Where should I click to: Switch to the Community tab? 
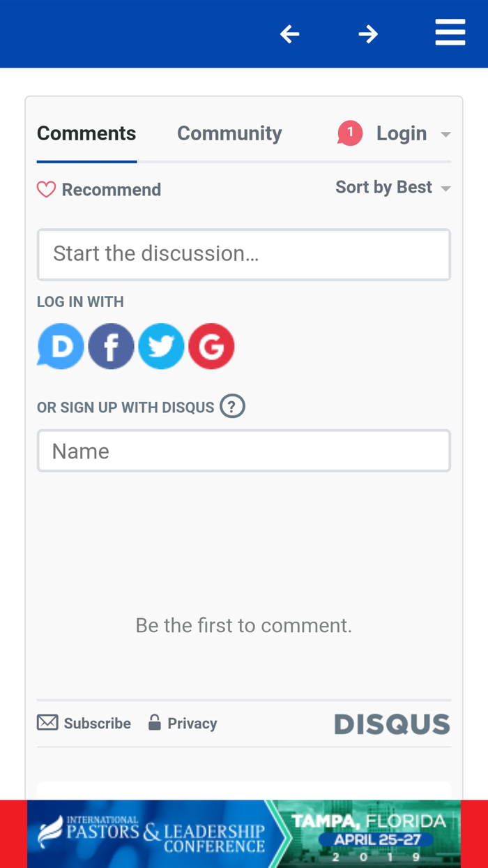(229, 133)
